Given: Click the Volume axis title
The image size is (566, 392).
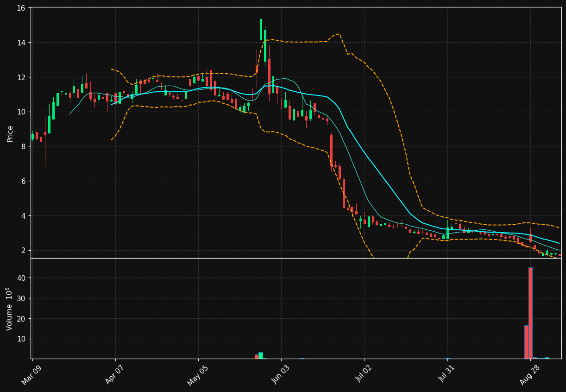Looking at the screenshot, I should tap(9, 309).
